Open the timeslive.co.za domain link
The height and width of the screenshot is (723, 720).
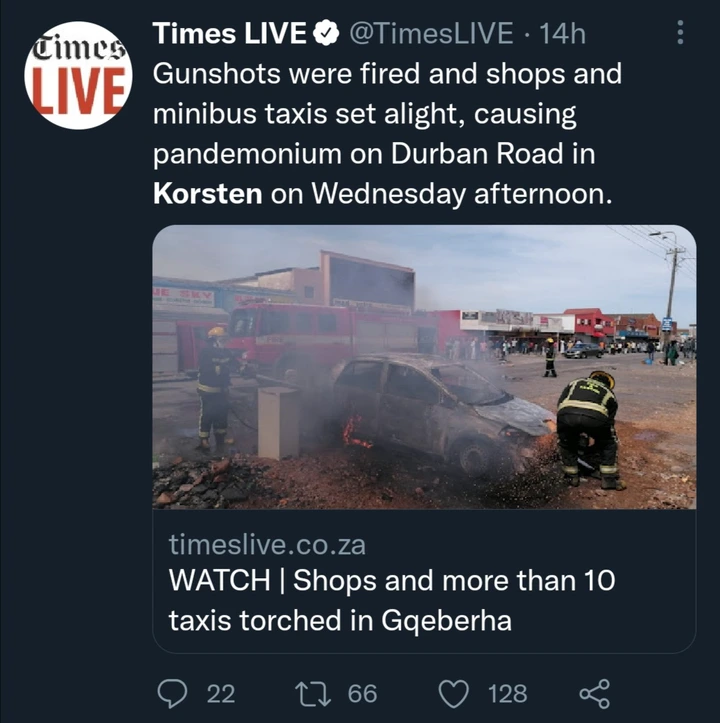pyautogui.click(x=267, y=545)
